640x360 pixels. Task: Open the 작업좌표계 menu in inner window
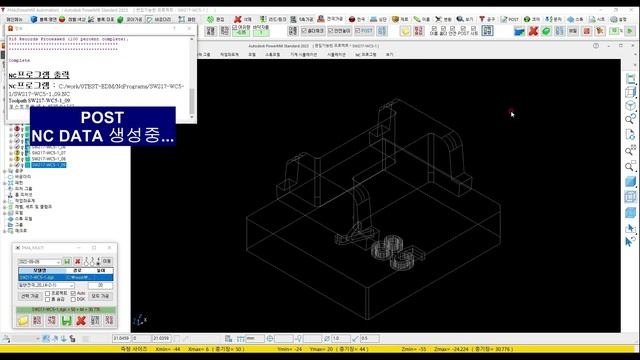tap(229, 54)
